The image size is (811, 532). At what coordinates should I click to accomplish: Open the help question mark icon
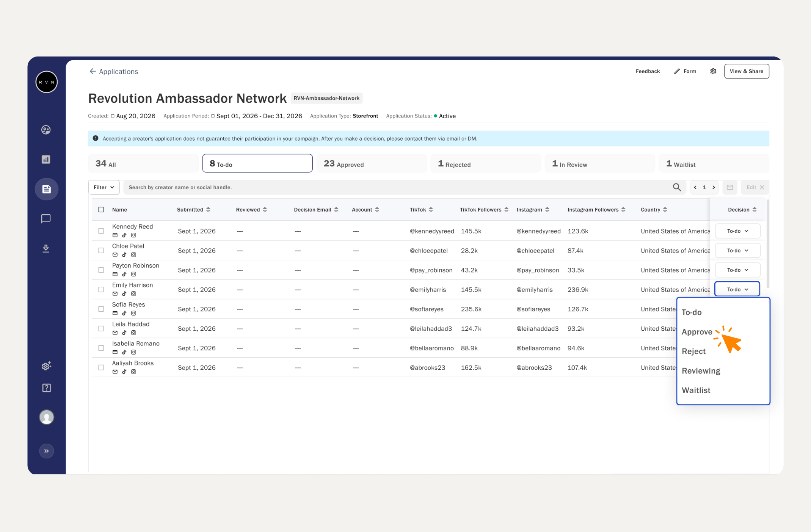pos(46,388)
